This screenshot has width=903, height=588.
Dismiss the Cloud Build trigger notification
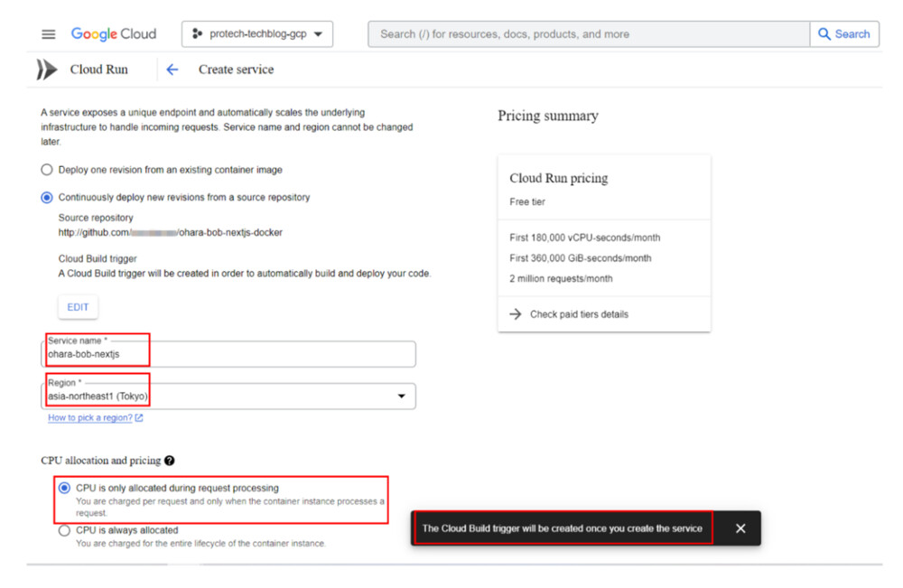point(740,528)
